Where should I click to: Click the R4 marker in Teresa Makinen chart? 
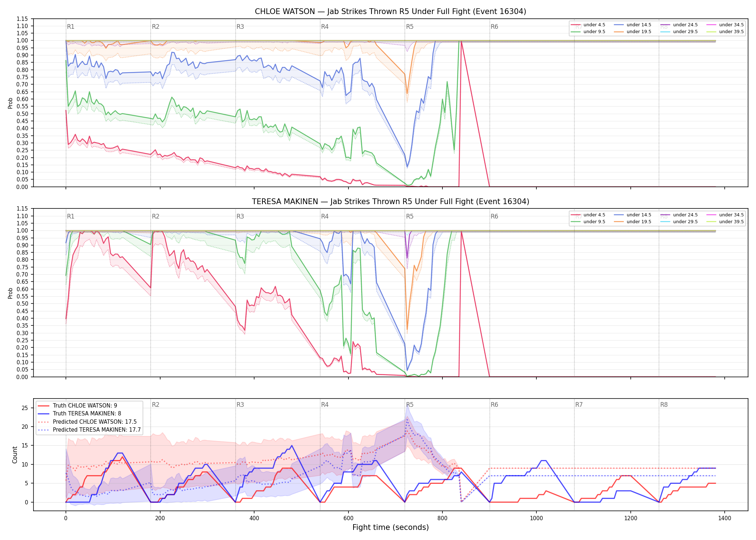[325, 216]
